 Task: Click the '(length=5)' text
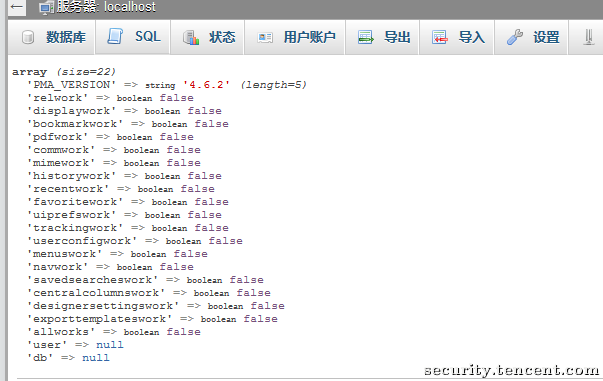274,85
